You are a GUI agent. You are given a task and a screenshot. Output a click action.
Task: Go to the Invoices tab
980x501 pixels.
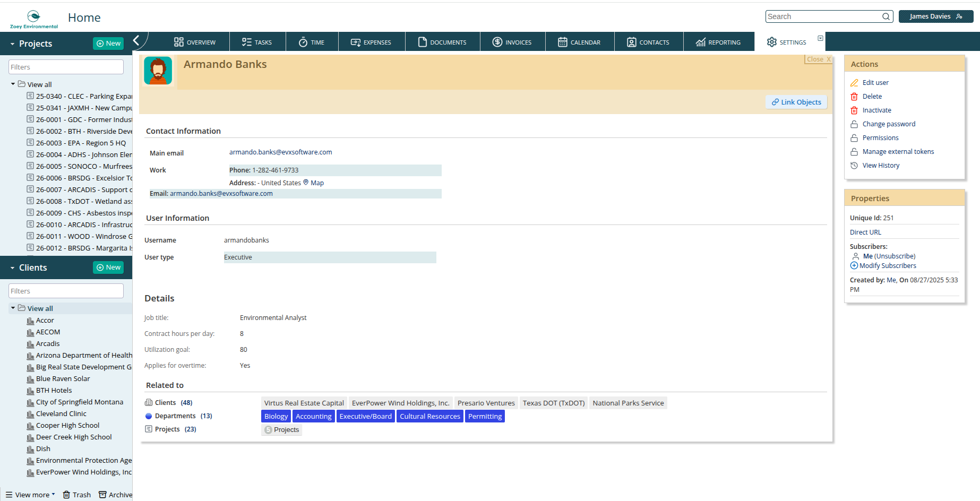pos(512,42)
